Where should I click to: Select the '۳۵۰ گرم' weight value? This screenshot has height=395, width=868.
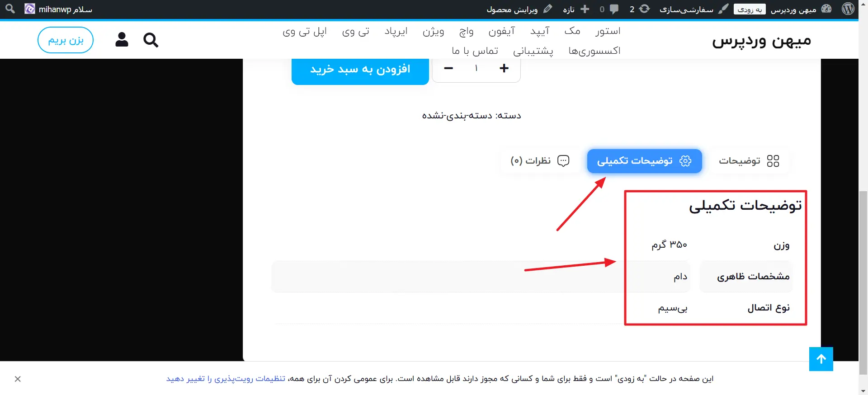click(669, 245)
